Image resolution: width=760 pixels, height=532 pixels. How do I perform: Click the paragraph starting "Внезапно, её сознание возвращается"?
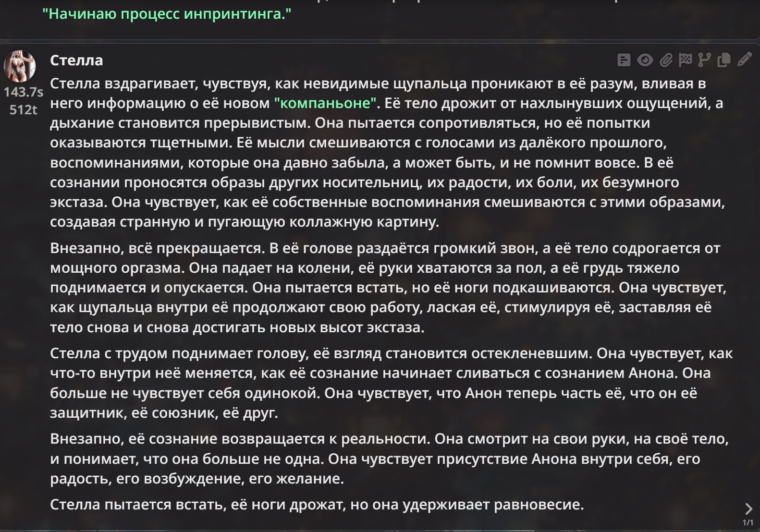[389, 459]
